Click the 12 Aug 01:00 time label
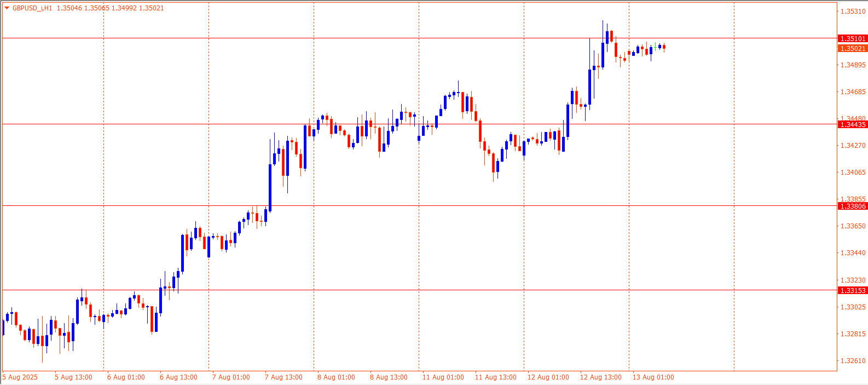This screenshot has height=385, width=868. pos(548,377)
